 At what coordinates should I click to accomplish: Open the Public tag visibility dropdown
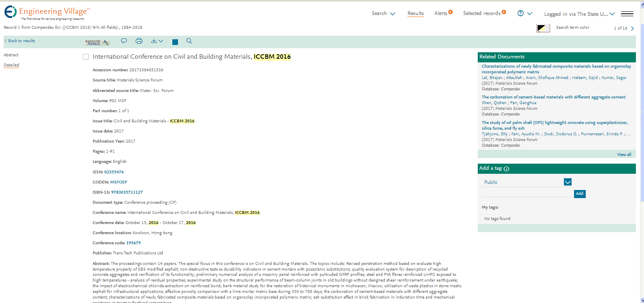568,182
